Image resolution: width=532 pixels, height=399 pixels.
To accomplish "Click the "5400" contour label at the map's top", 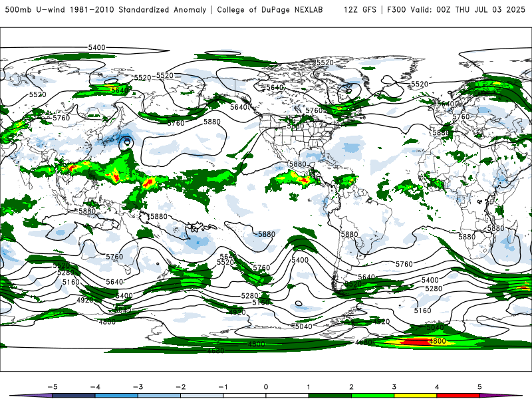I will pos(96,47).
